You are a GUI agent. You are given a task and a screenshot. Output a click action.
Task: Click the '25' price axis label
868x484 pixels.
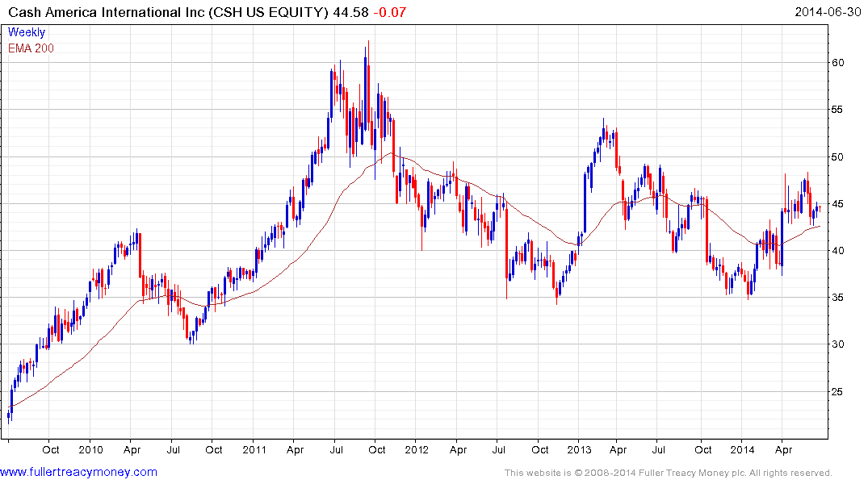pyautogui.click(x=837, y=391)
